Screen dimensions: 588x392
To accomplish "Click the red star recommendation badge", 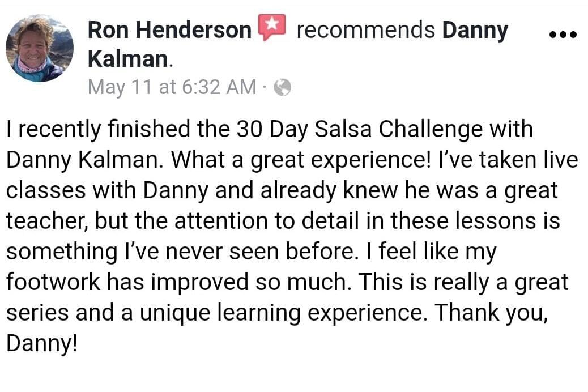I will click(x=272, y=27).
